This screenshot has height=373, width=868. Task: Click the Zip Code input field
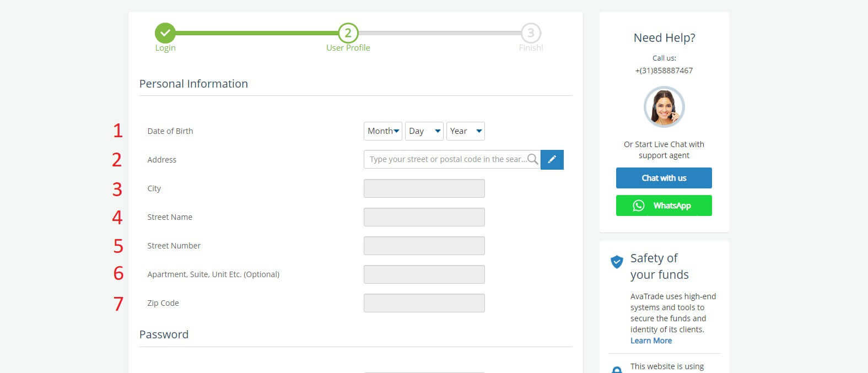pos(424,303)
